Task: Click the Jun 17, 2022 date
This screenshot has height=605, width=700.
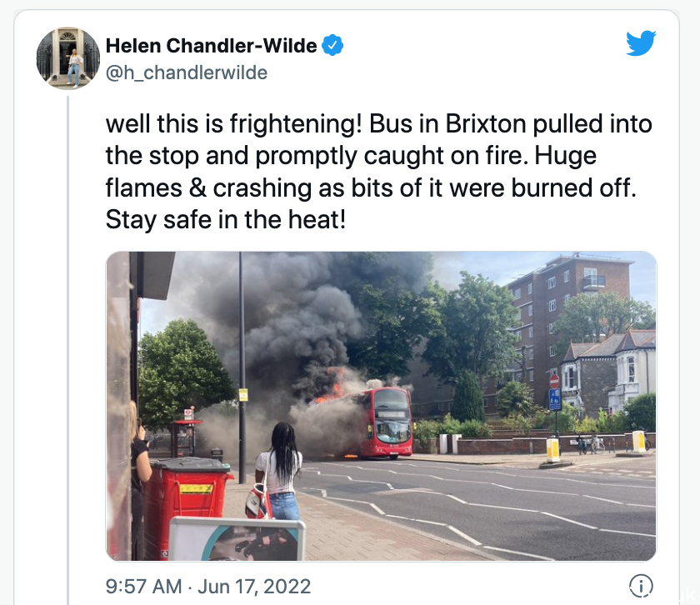Action: click(254, 586)
